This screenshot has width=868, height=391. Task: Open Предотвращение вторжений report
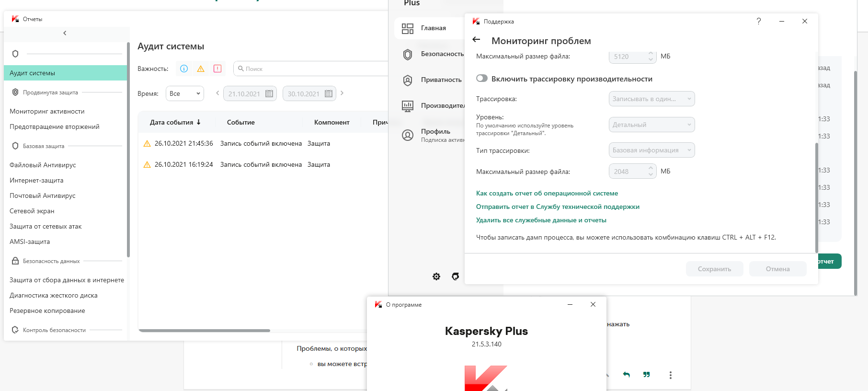click(55, 126)
